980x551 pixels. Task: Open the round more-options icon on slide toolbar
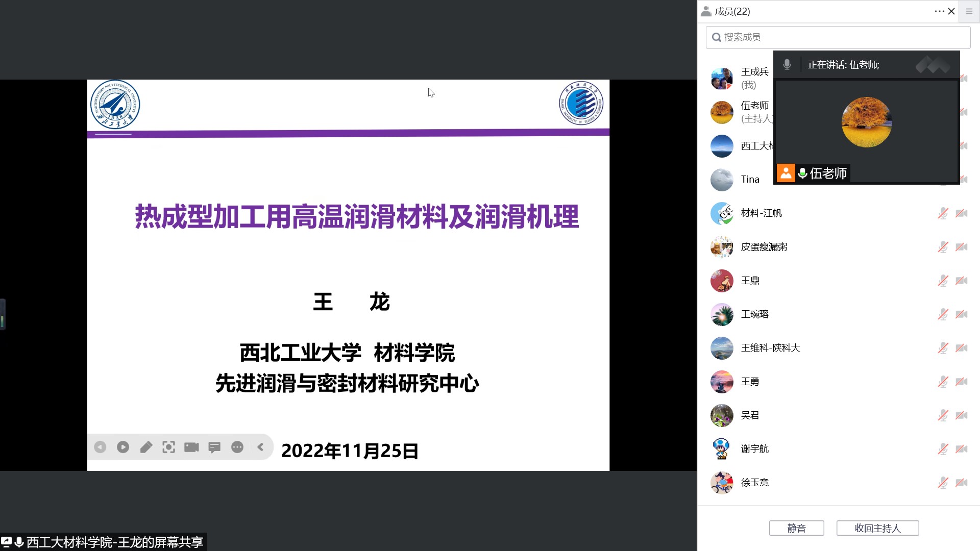(237, 447)
